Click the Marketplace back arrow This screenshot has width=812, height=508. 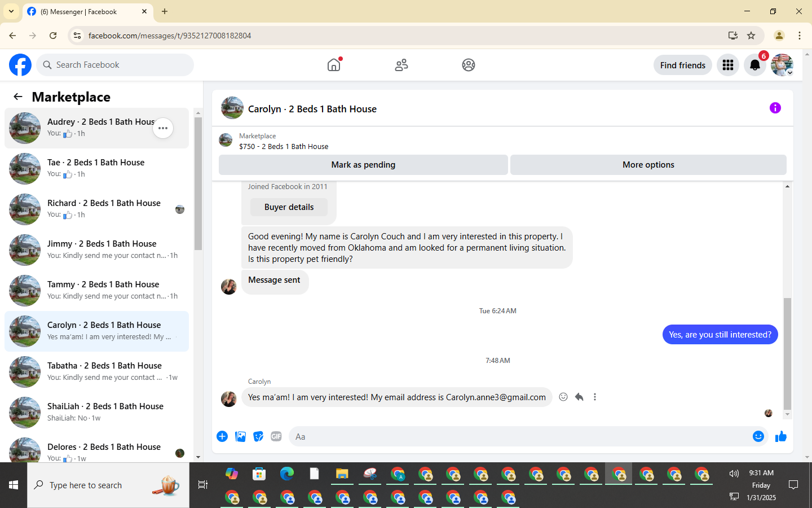tap(18, 97)
